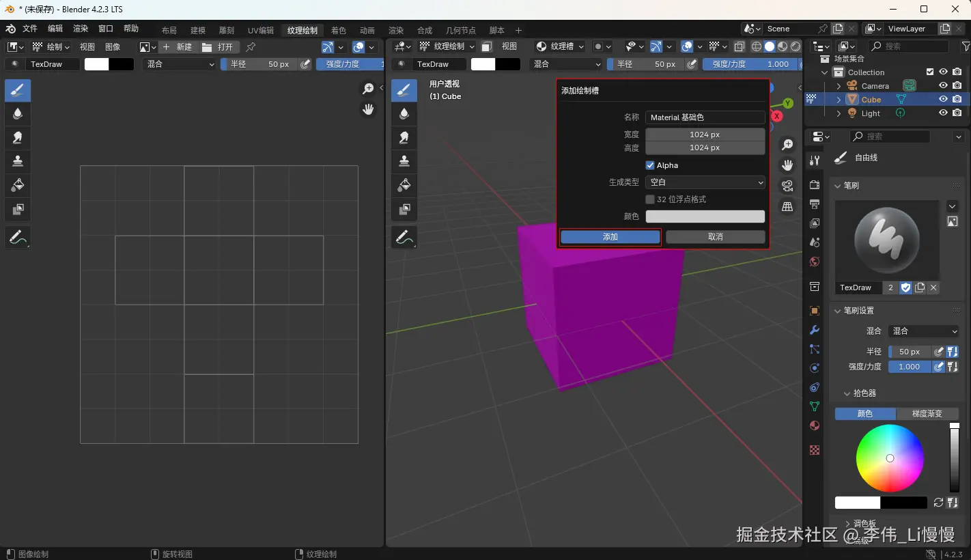Open blend mode 混合 dropdown in properties panel
This screenshot has height=560, width=971.
click(923, 331)
